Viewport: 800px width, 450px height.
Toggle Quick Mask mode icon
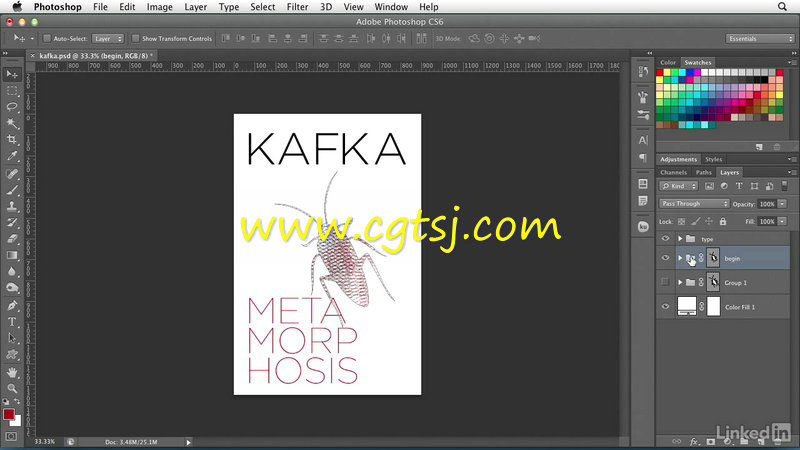pyautogui.click(x=11, y=437)
